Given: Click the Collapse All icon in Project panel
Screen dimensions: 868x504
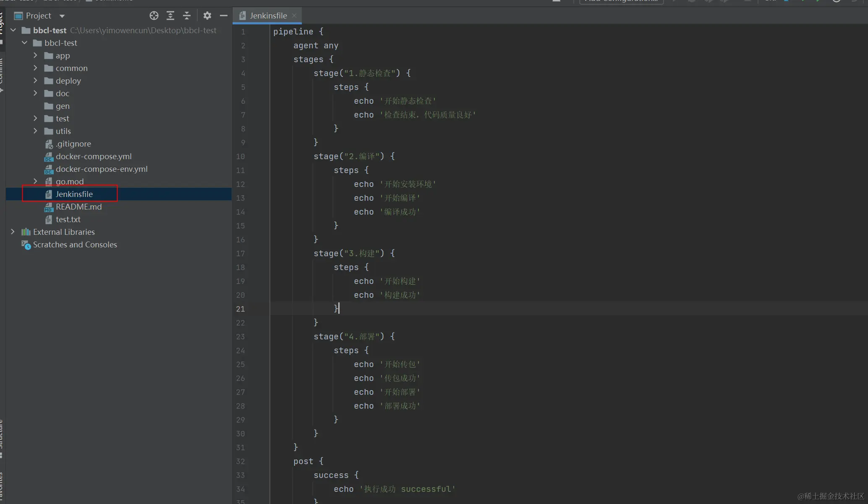Looking at the screenshot, I should coord(187,16).
